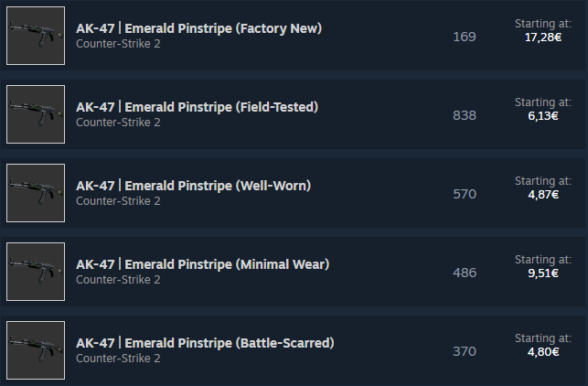Click the 838 listings quantity
Screen dimensions: 588x386
point(465,115)
